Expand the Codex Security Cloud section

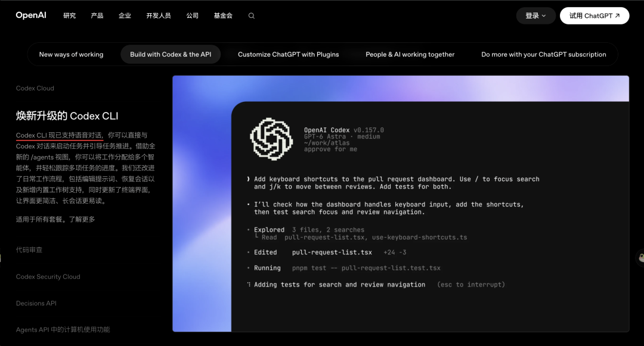click(x=48, y=277)
